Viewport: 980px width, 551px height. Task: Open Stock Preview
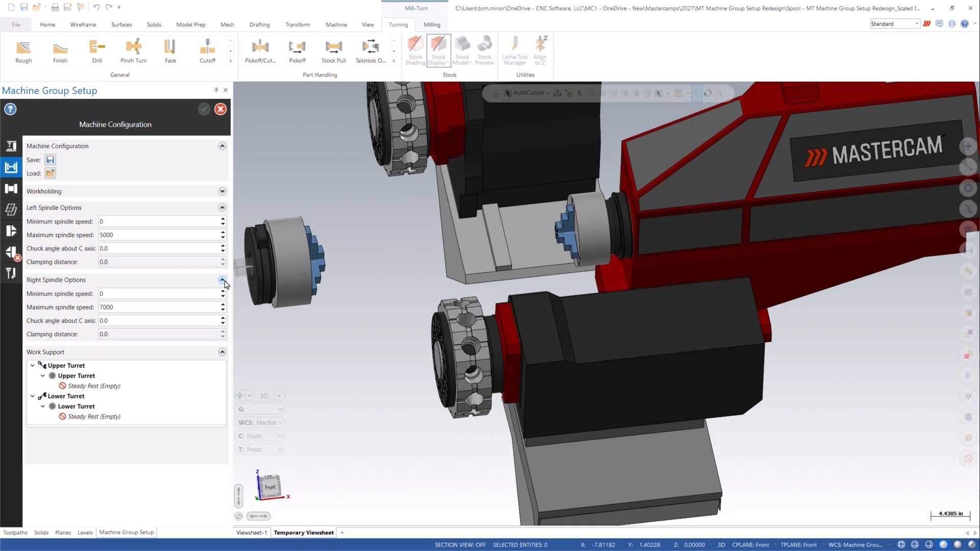pos(484,51)
